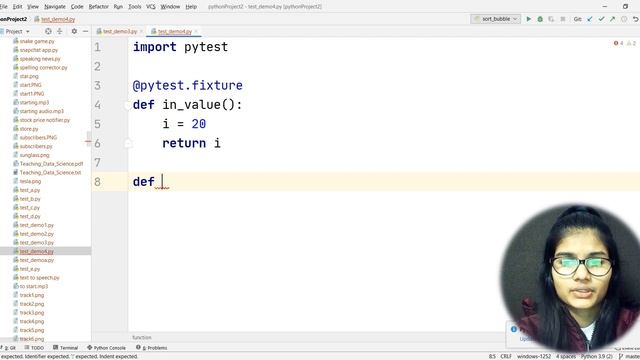The width and height of the screenshot is (640, 360).
Task: Click the number 20 on line 5
Action: (x=199, y=124)
